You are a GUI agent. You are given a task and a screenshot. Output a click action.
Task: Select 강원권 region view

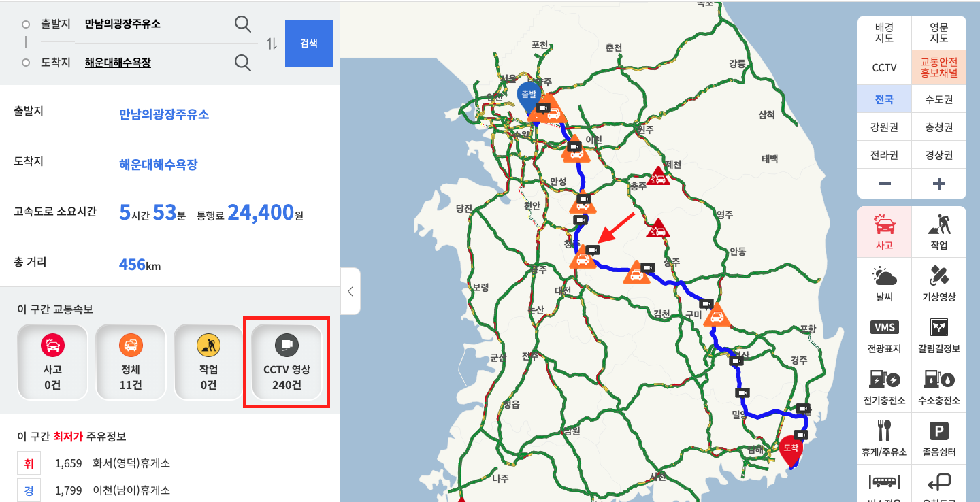(884, 127)
